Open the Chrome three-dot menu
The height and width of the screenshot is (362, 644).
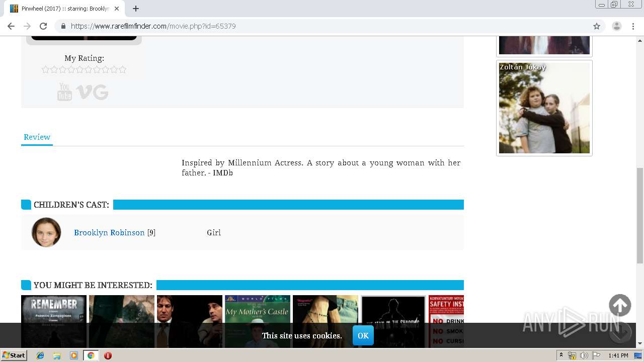(x=633, y=26)
